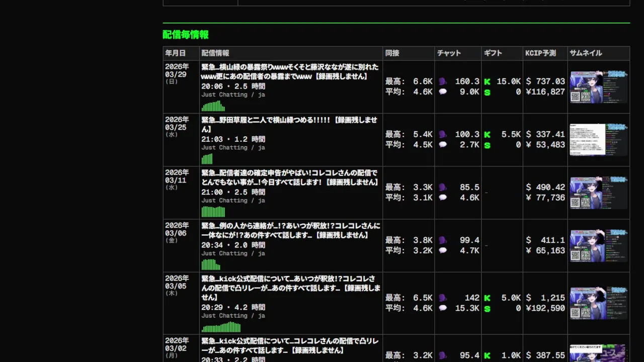Screen dimensions: 644x362
Task: Click viewer bar chart in 03/05 row
Action: tap(221, 327)
